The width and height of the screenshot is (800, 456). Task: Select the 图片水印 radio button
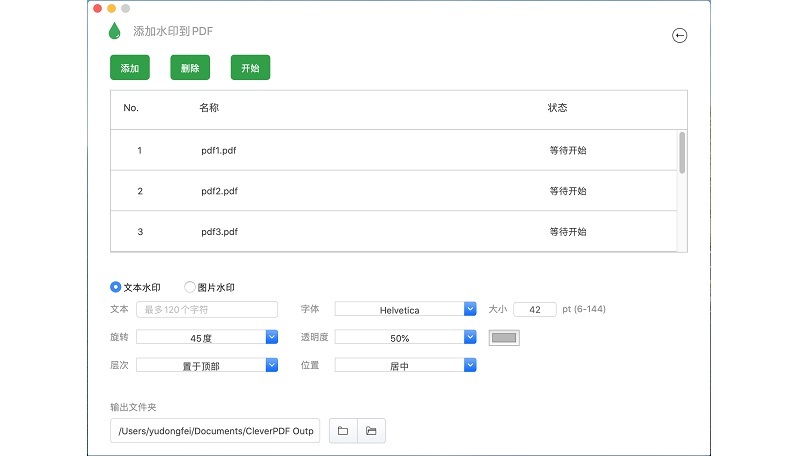[190, 287]
